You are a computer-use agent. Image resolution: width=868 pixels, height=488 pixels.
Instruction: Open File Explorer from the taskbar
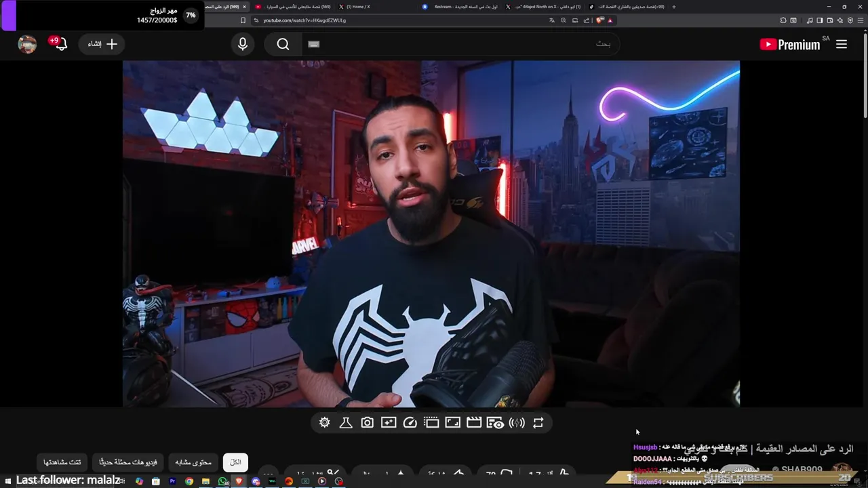[x=205, y=481]
